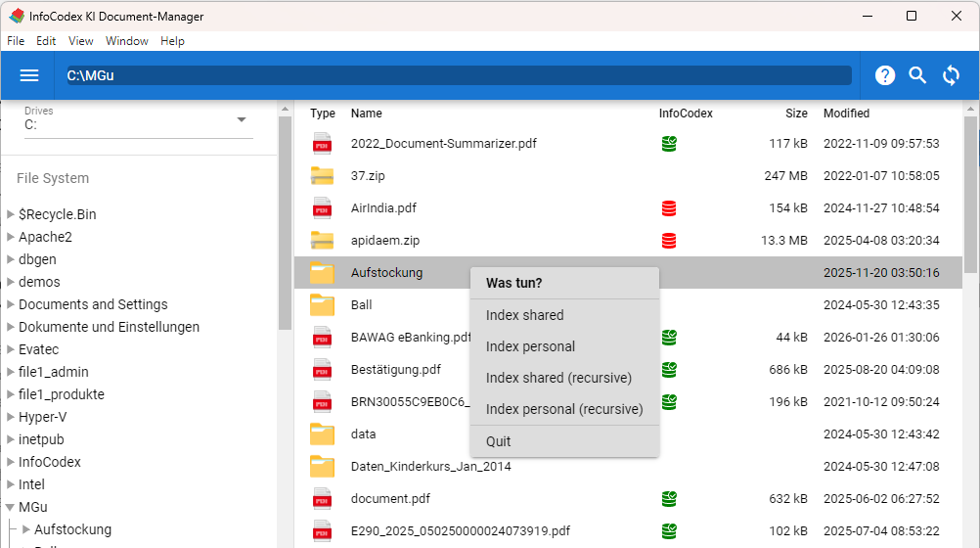The height and width of the screenshot is (548, 980).
Task: Click the refresh sync icon
Action: [951, 75]
